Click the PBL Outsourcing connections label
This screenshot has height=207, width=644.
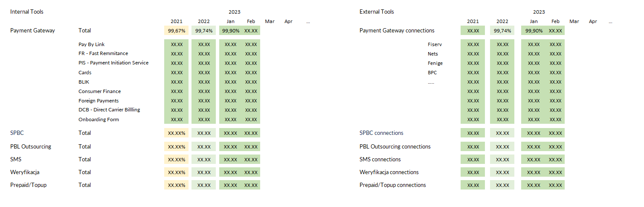tap(395, 147)
